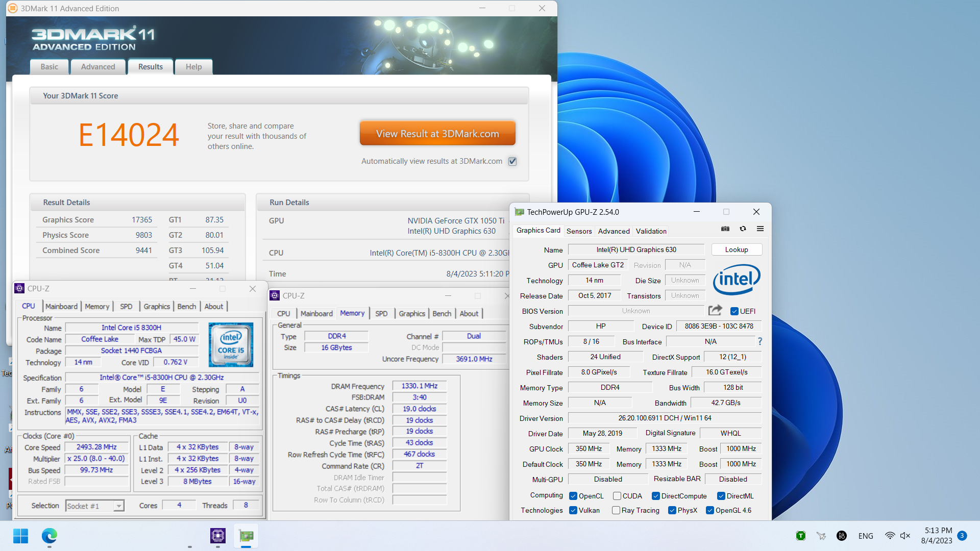
Task: Click the taskbar clock and date
Action: (937, 536)
